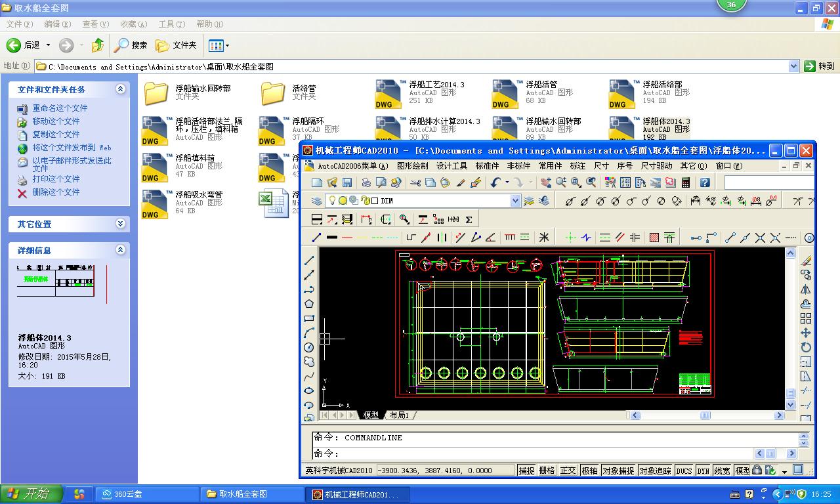Image resolution: width=840 pixels, height=504 pixels.
Task: Click the Rotate tool in modify toolbar
Action: [806, 347]
